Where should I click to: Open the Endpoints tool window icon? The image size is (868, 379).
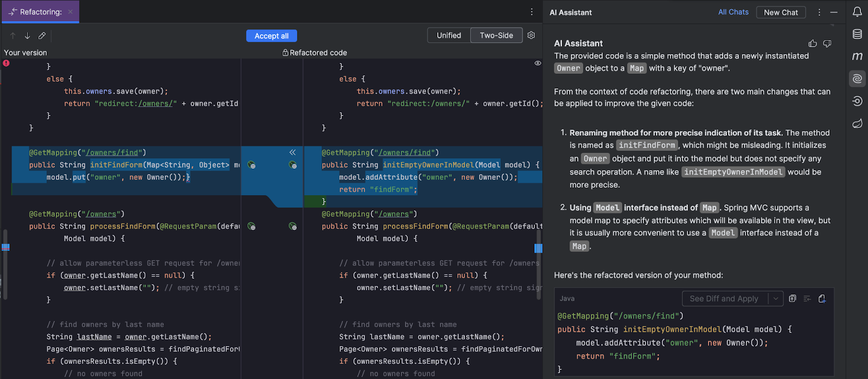(x=857, y=101)
